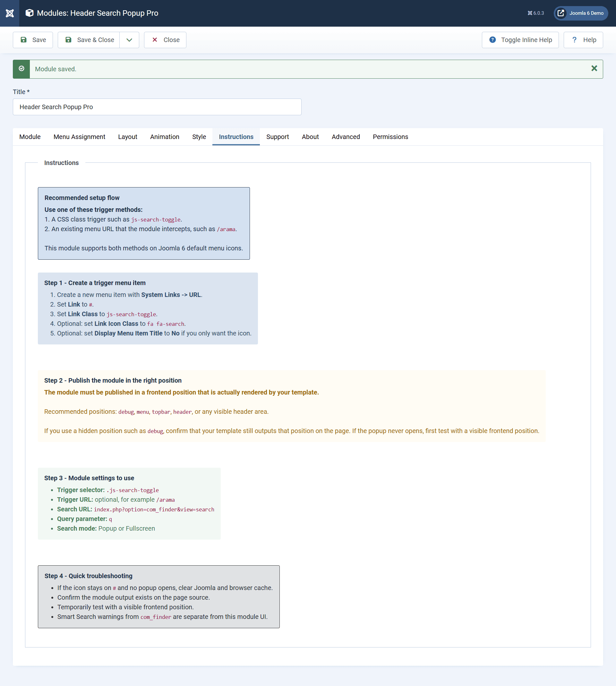Switch to the Advanced tab
616x686 pixels.
pos(346,137)
